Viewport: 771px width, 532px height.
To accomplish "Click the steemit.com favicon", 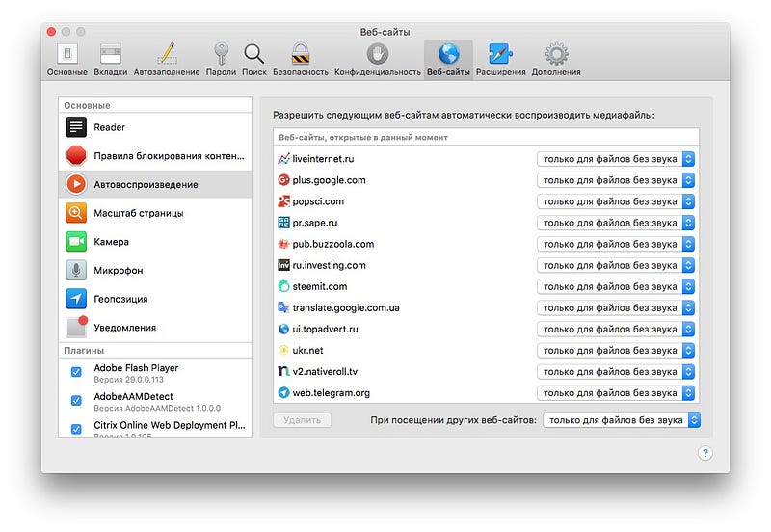I will click(x=283, y=286).
